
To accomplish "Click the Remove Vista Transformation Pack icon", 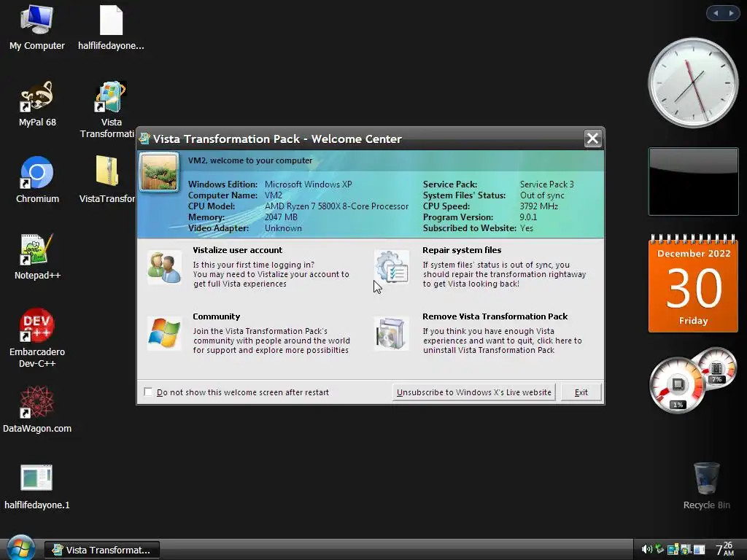I will click(391, 333).
